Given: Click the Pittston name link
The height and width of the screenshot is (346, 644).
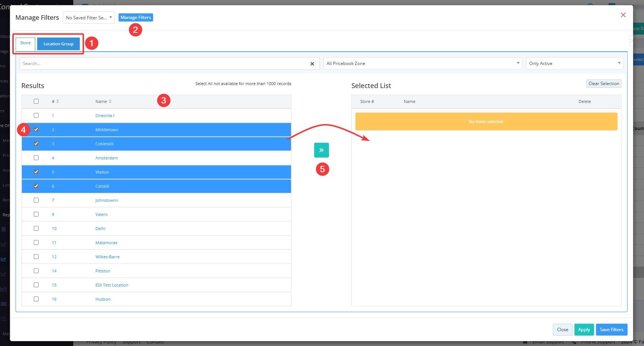Looking at the screenshot, I should 103,271.
